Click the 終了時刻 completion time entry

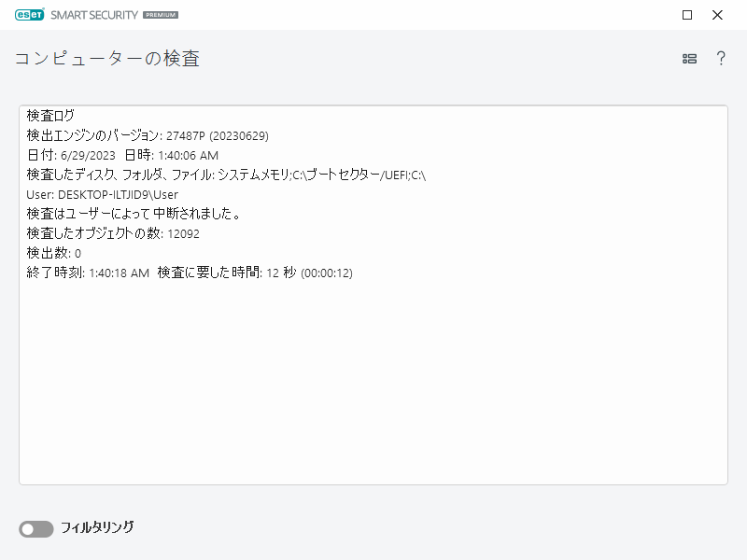point(182,273)
